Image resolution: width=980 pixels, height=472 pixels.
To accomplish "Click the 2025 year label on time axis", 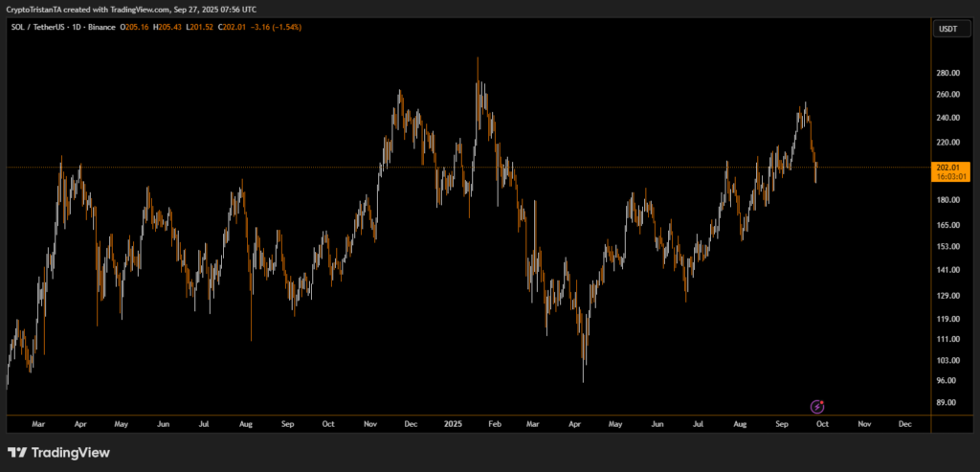I will pyautogui.click(x=453, y=422).
